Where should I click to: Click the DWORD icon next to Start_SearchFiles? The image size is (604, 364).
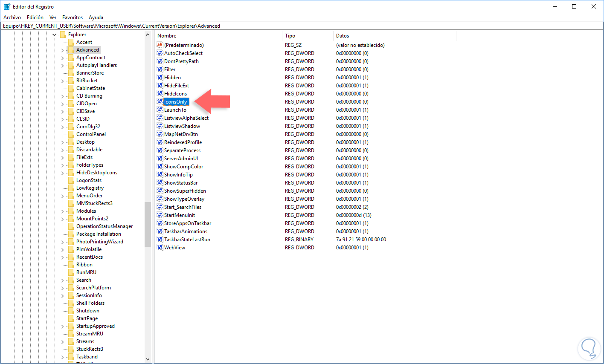pos(160,207)
